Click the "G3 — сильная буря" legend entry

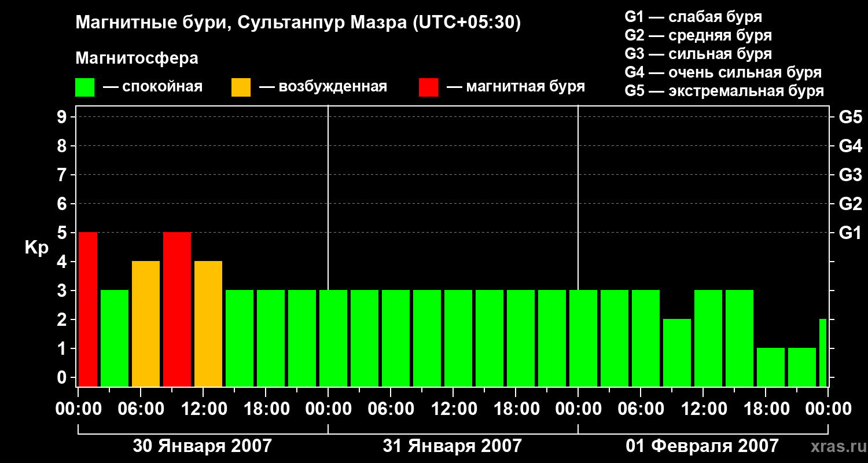pos(698,54)
